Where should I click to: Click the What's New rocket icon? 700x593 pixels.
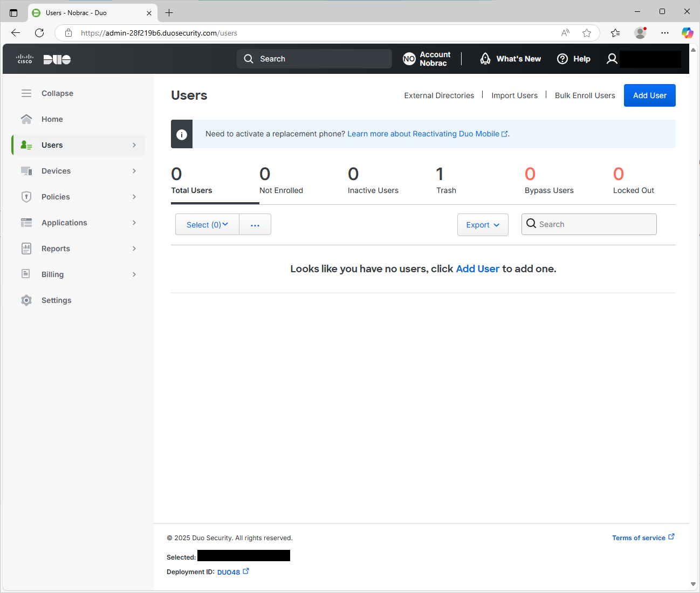[485, 59]
